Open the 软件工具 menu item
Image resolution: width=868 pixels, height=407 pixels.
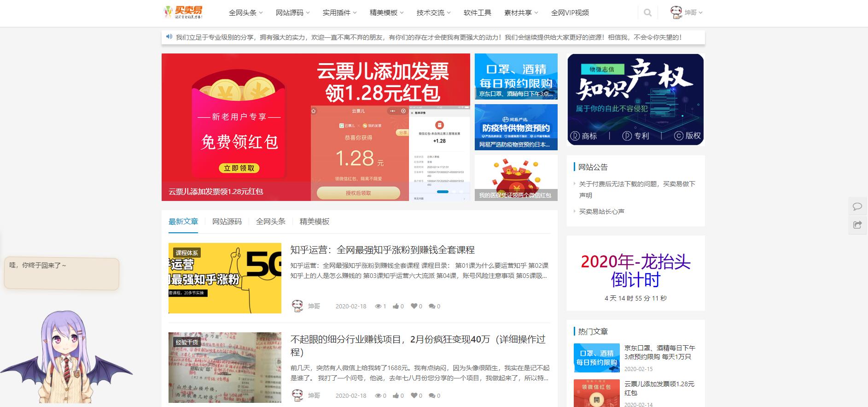tap(477, 13)
